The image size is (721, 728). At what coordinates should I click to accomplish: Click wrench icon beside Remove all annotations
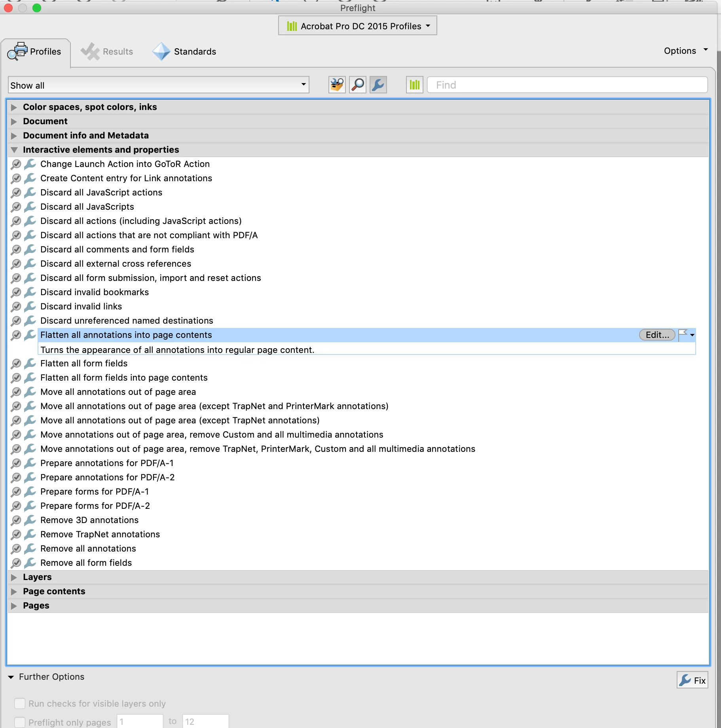pyautogui.click(x=30, y=548)
